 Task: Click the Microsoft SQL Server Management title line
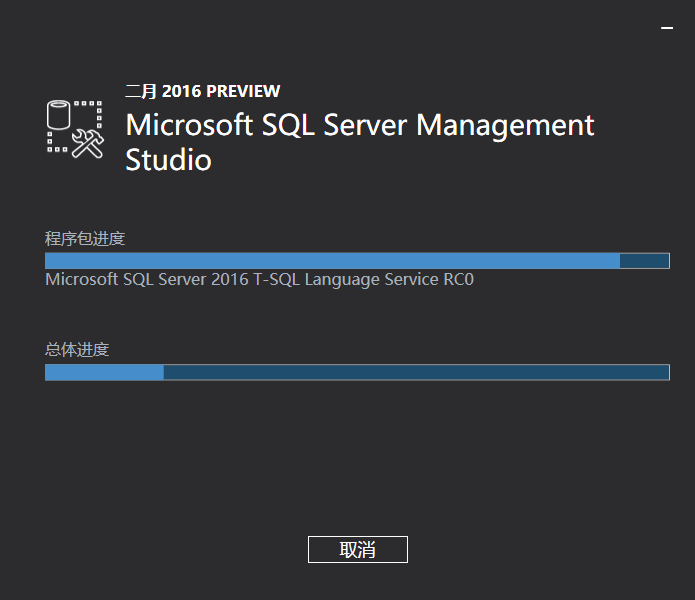359,126
